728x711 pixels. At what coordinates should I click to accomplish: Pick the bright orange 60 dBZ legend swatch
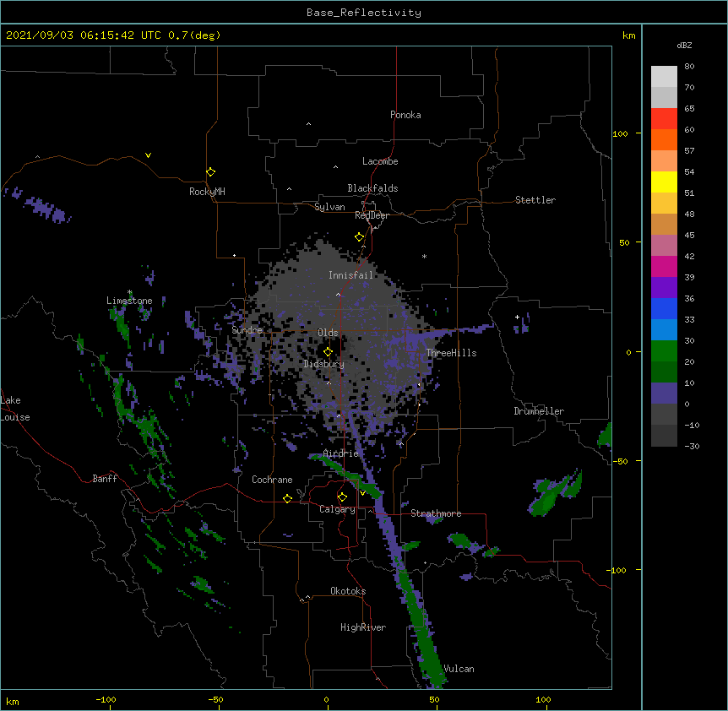pos(664,139)
